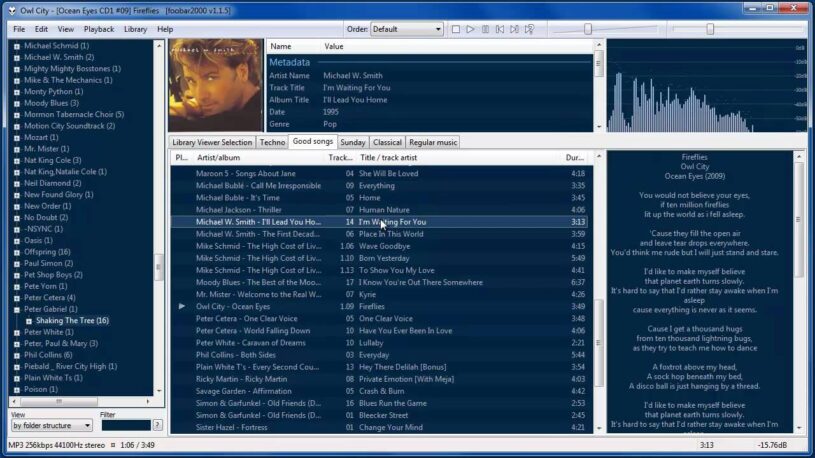This screenshot has width=815, height=458.
Task: Click the -15.76dB volume status entry
Action: point(772,445)
